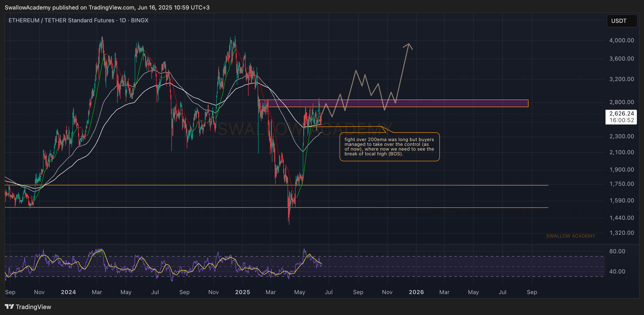Click the 2,800.00 price axis label
Screen dimensions: 644x315
[621, 102]
